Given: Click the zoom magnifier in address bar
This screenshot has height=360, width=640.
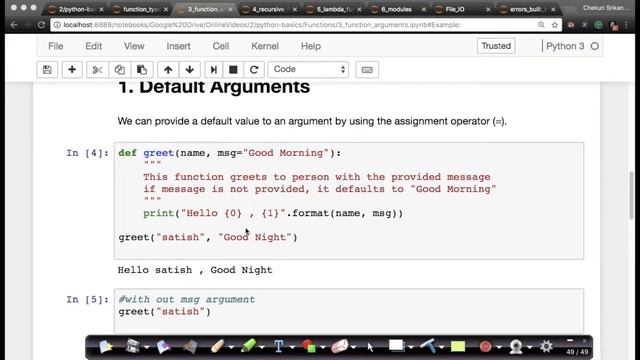Looking at the screenshot, I should 541,25.
